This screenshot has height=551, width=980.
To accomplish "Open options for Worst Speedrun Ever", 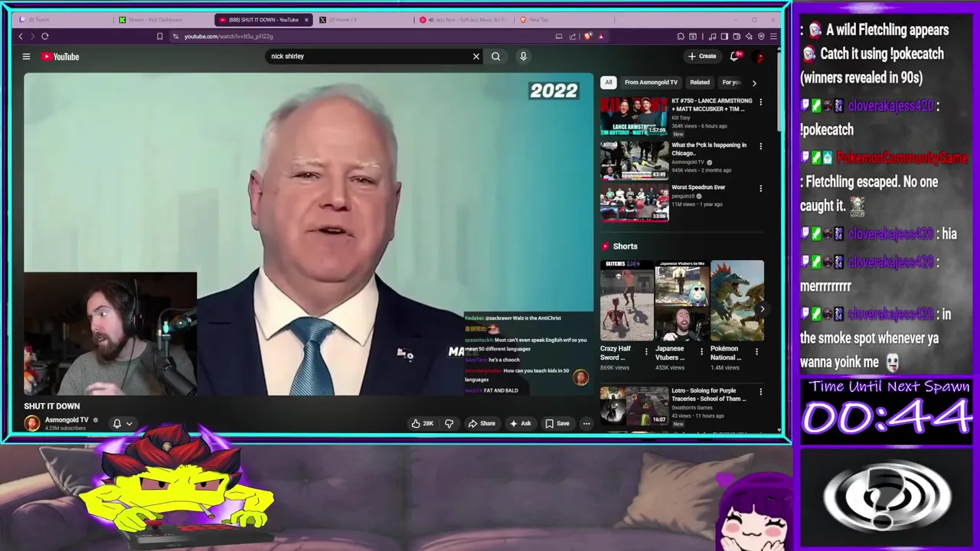I will tap(760, 188).
